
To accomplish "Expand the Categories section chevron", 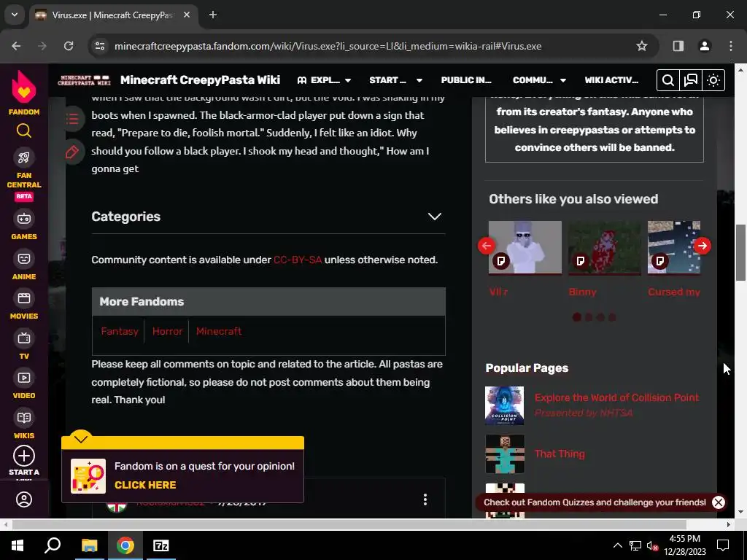I will (435, 216).
